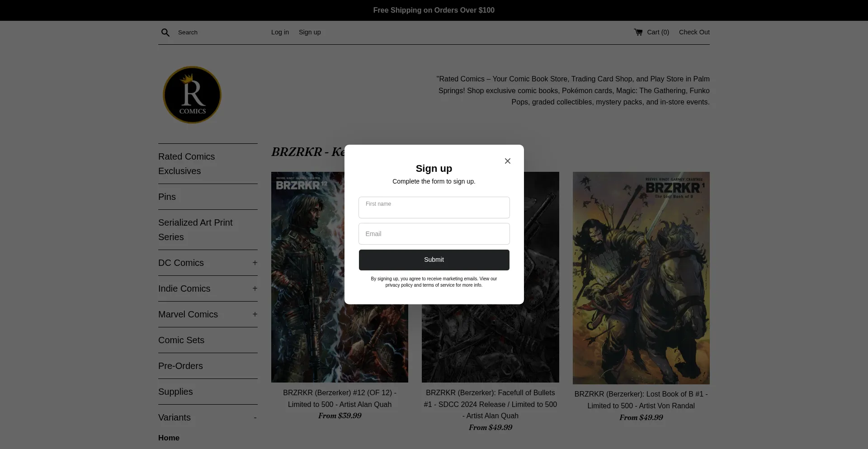The width and height of the screenshot is (868, 449).
Task: Open Lost Book of B cover image
Action: click(641, 278)
